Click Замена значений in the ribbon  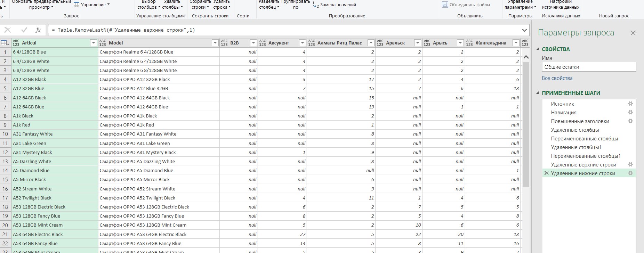[x=334, y=5]
